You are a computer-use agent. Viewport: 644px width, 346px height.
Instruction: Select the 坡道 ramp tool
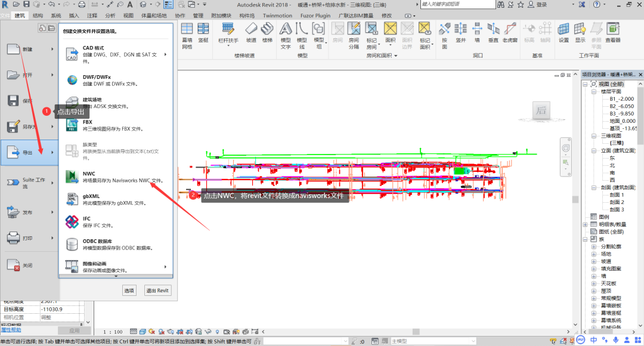coord(251,33)
